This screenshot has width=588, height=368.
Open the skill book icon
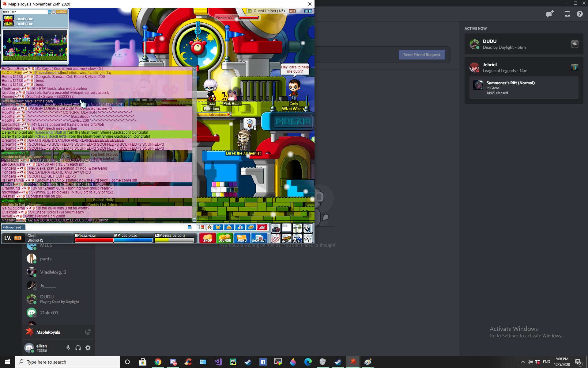[251, 227]
